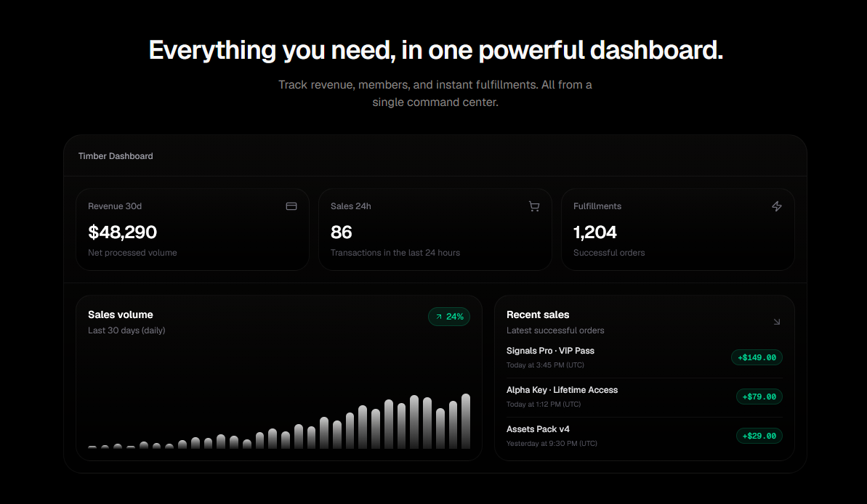Screen dimensions: 867x504
Task: Click the first bar in sales chart
Action: point(92,447)
